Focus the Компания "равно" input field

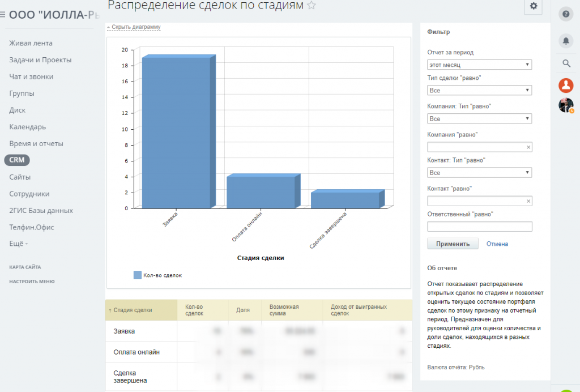tap(479, 147)
